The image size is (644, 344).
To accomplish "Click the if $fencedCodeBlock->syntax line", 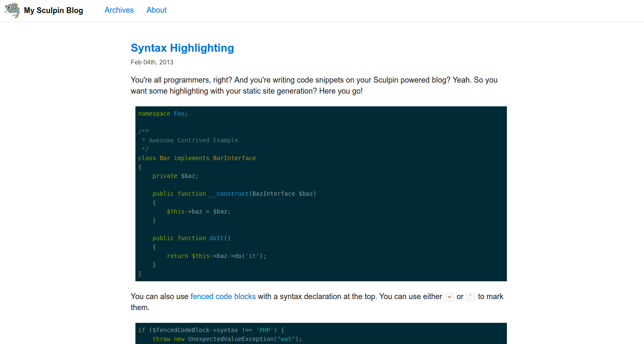I will [211, 330].
